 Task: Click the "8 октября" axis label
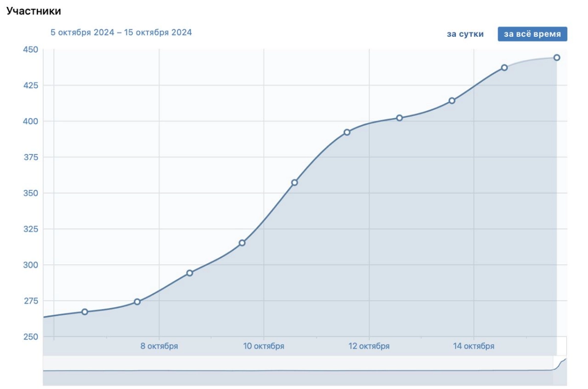click(159, 346)
